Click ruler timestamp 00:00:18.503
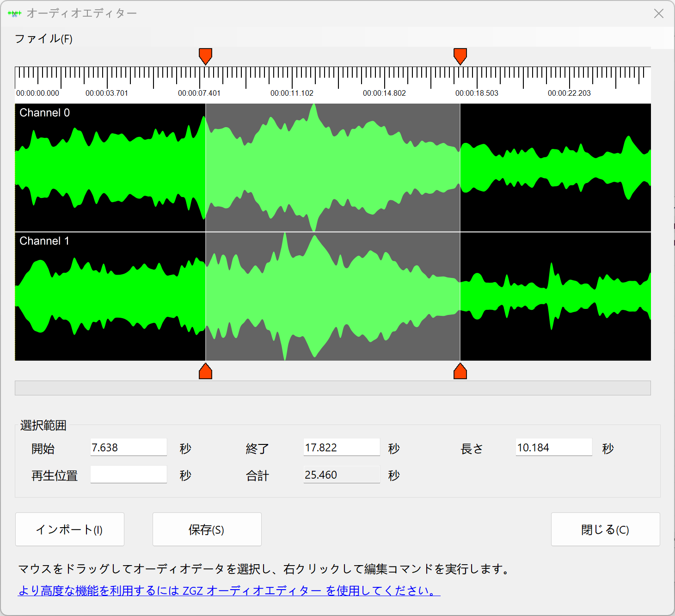The height and width of the screenshot is (616, 675). click(477, 93)
